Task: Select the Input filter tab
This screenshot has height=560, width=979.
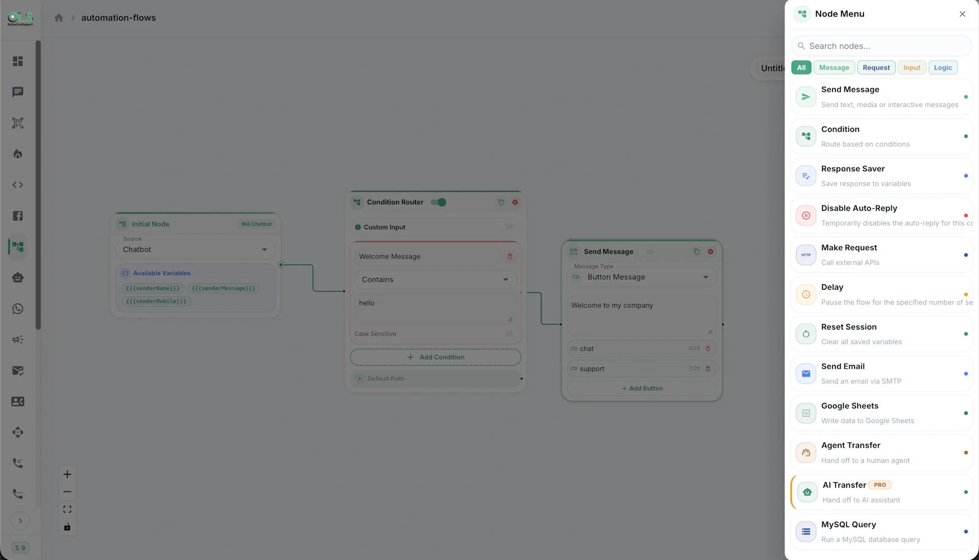Action: click(x=912, y=68)
